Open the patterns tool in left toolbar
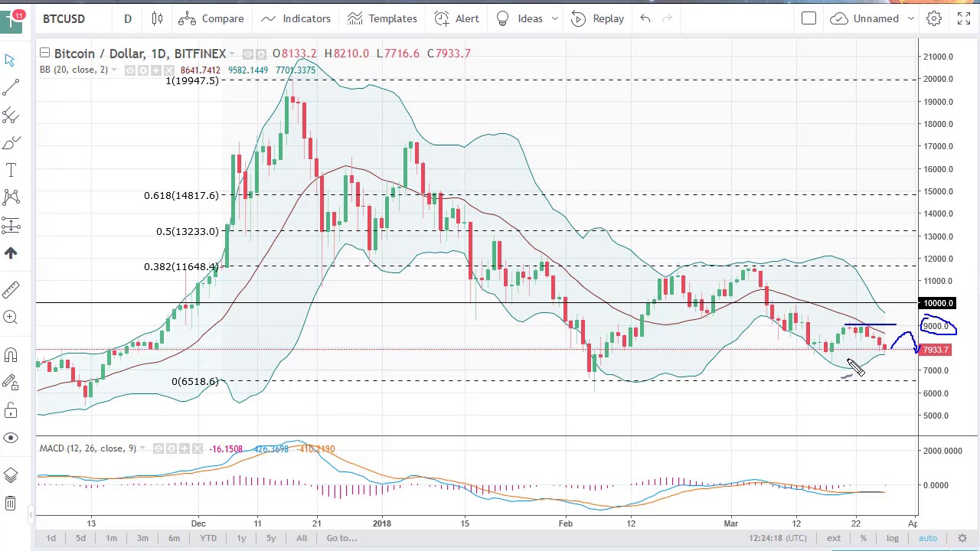This screenshot has width=980, height=551. pos(11,197)
